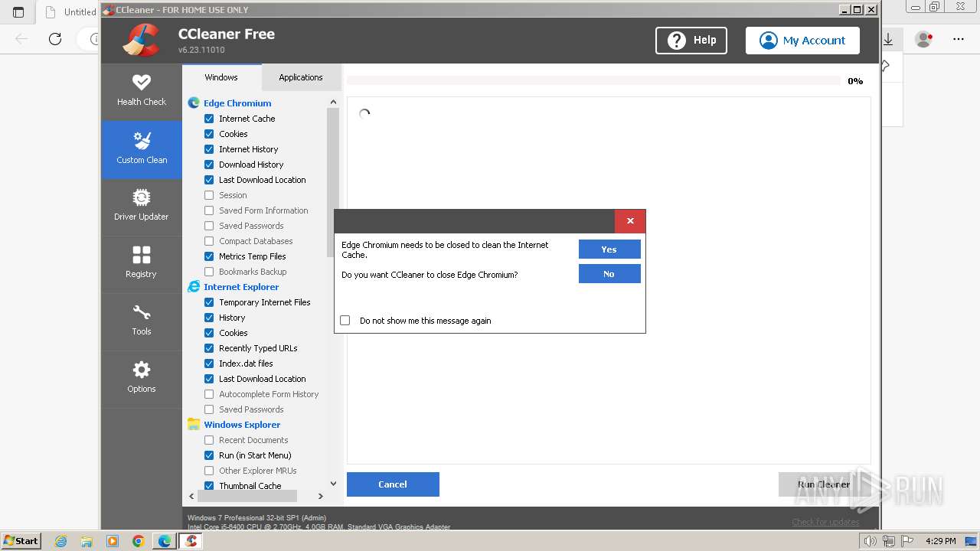Viewport: 980px width, 551px height.
Task: Toggle Recently Typed URLs checkbox
Action: click(209, 348)
